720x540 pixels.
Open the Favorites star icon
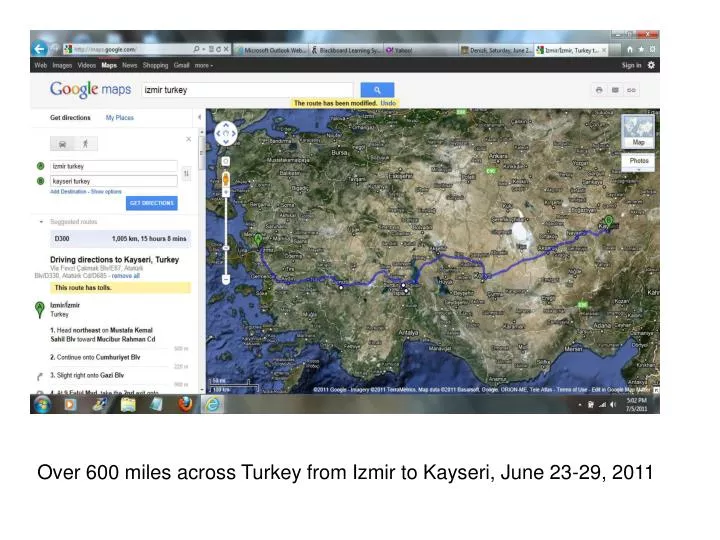coord(641,49)
